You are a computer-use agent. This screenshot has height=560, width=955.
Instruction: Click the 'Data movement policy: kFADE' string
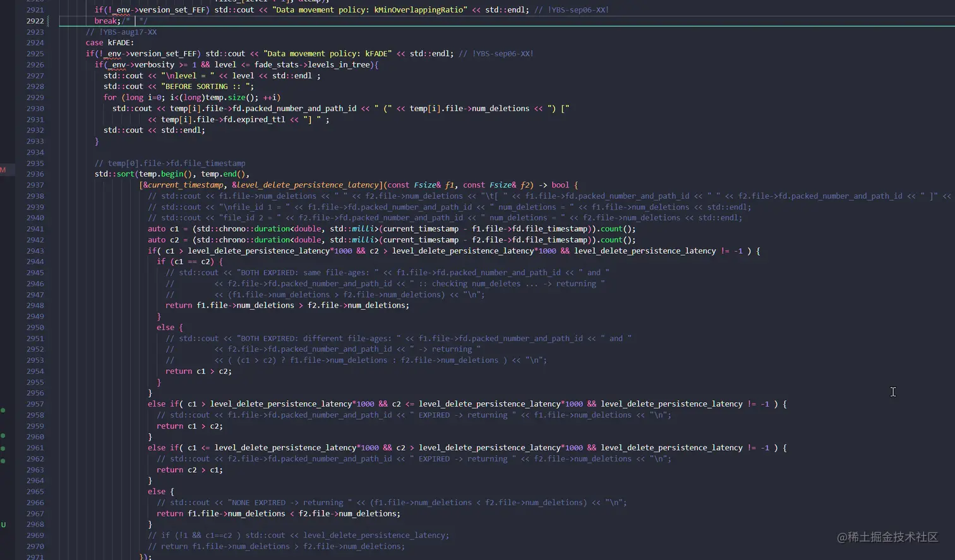click(328, 54)
